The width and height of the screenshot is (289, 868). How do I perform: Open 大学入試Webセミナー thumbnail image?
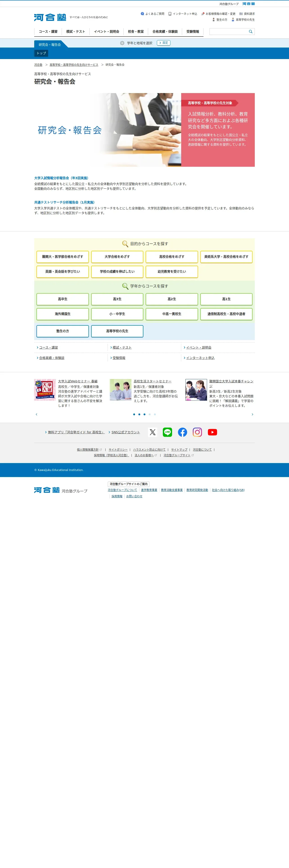(45, 390)
